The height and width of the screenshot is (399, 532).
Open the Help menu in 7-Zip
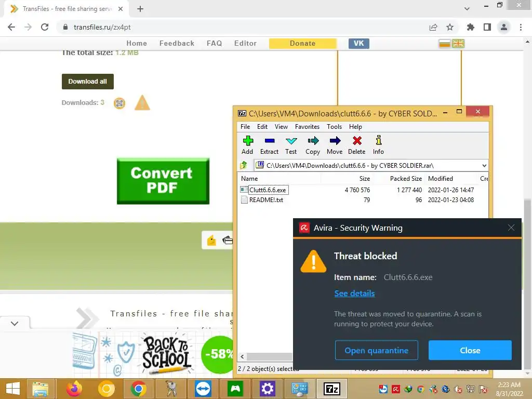tap(355, 127)
